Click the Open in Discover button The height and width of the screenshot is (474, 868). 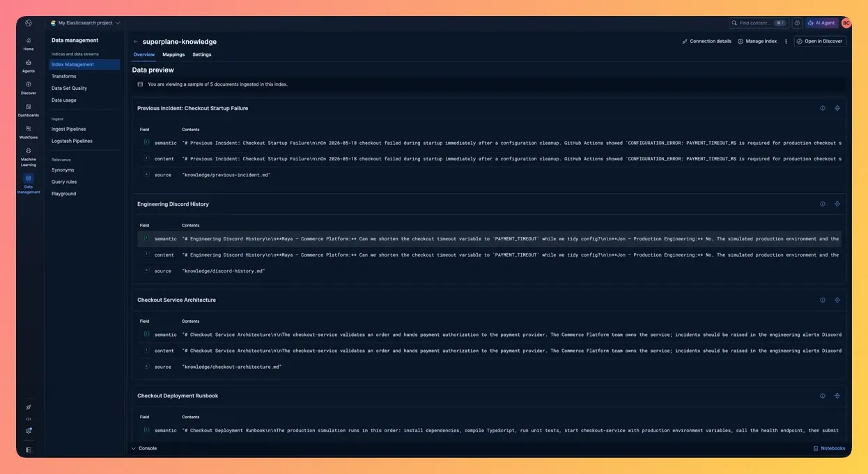[820, 42]
